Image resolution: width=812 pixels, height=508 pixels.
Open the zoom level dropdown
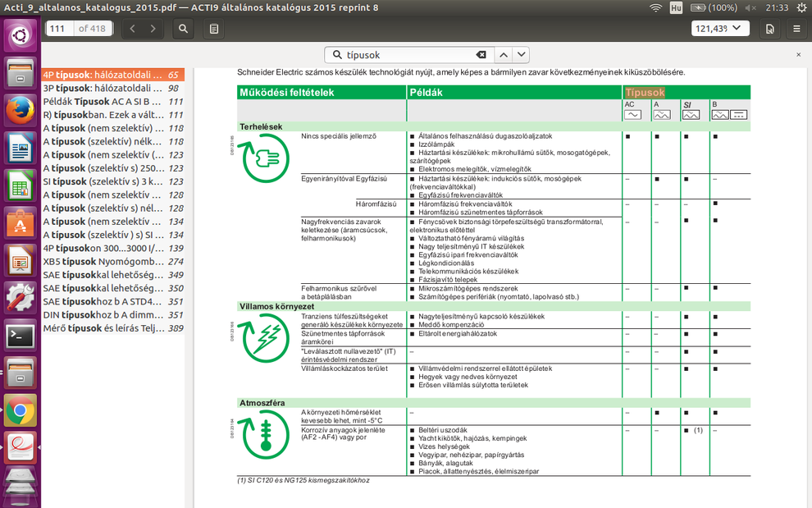[x=720, y=29]
